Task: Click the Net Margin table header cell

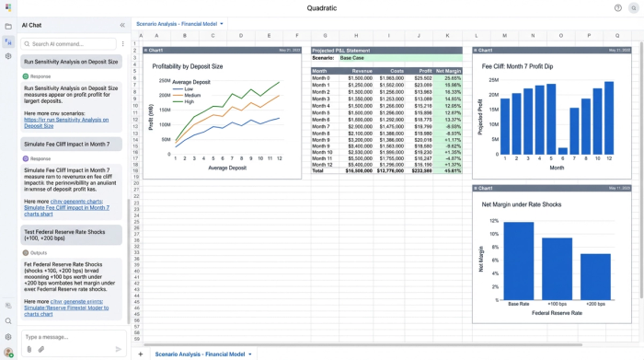Action: pos(448,71)
